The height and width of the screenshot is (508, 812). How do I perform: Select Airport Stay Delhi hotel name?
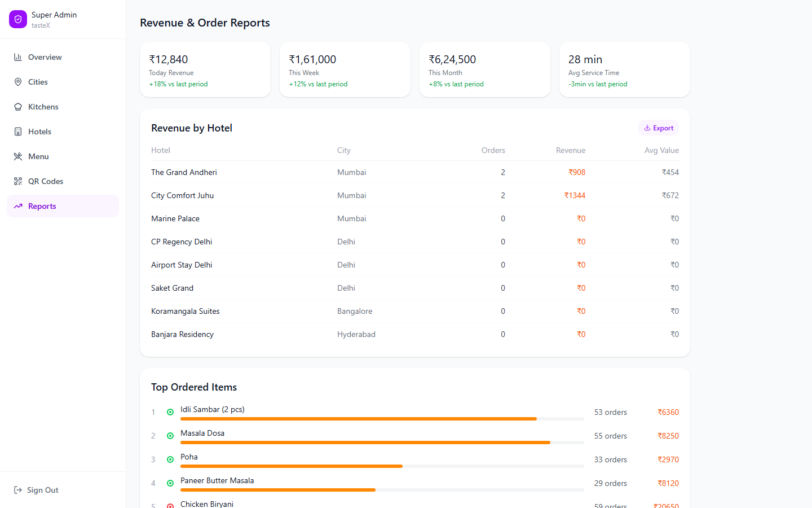coord(182,265)
